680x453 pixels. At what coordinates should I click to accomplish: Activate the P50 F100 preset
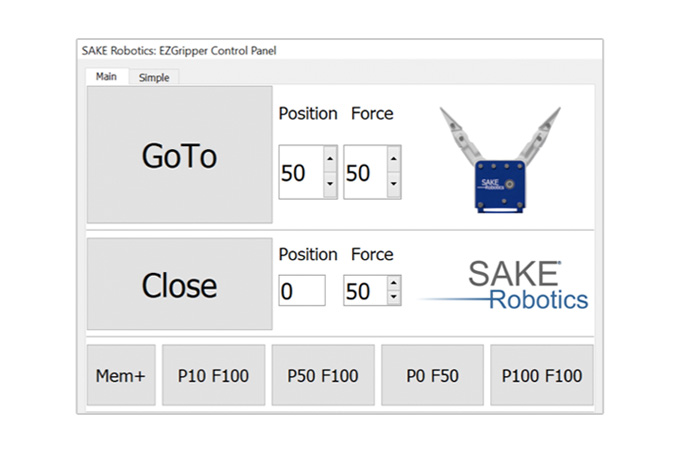pyautogui.click(x=323, y=375)
